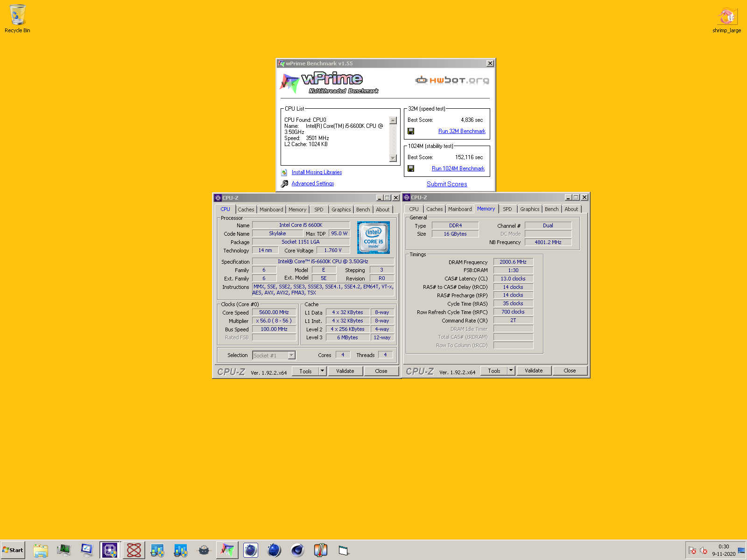The height and width of the screenshot is (560, 747).
Task: Open SPD tab in left CPU-Z
Action: click(x=319, y=210)
